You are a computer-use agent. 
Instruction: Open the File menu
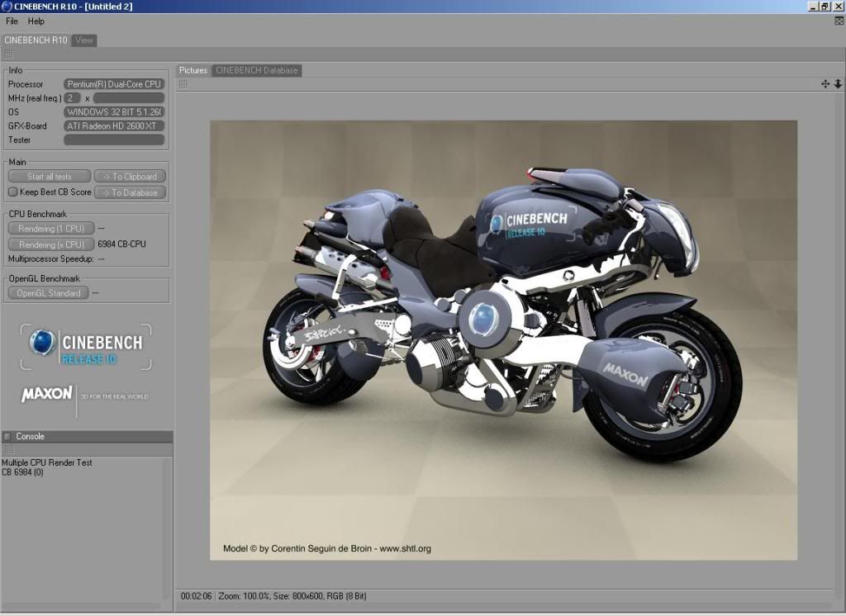click(x=12, y=21)
